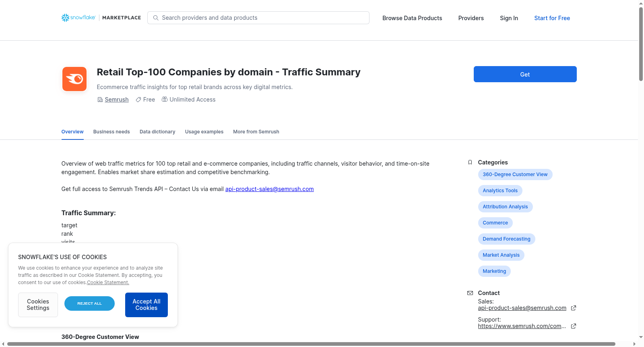644x347 pixels.
Task: Click the blue Get button
Action: 525,74
